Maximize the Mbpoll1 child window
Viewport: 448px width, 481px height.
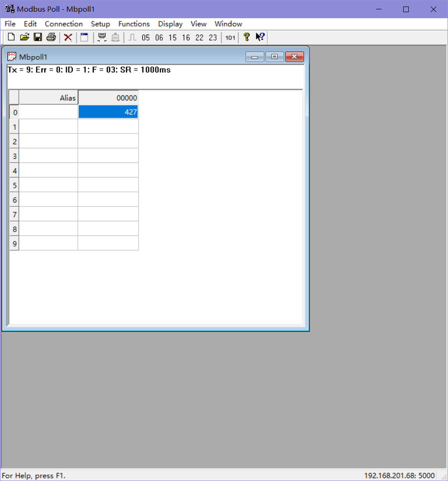coord(274,57)
